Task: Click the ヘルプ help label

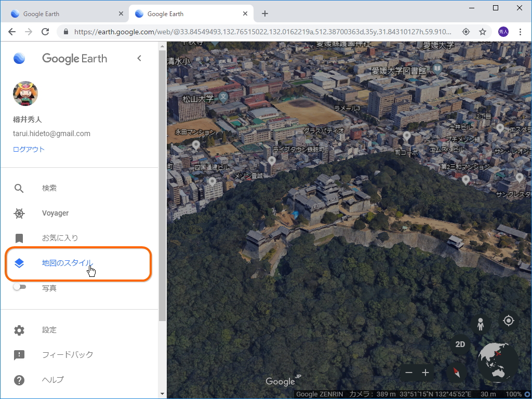Action: point(53,380)
